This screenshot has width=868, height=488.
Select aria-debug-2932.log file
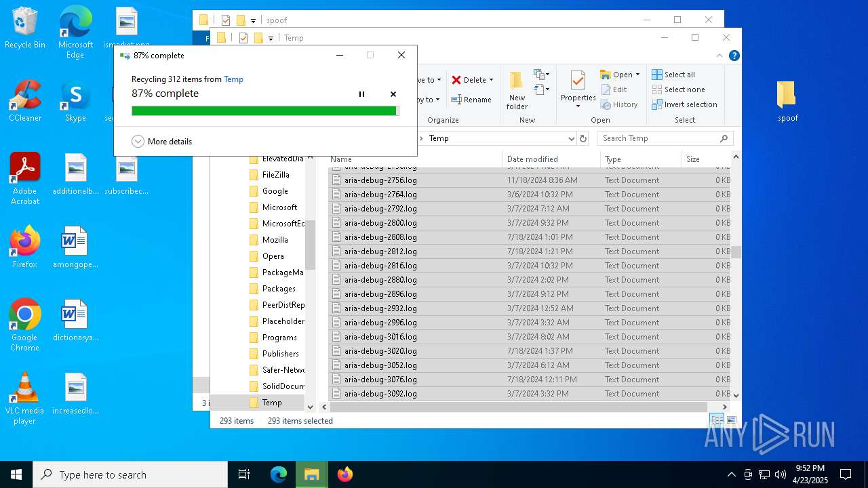(530, 308)
